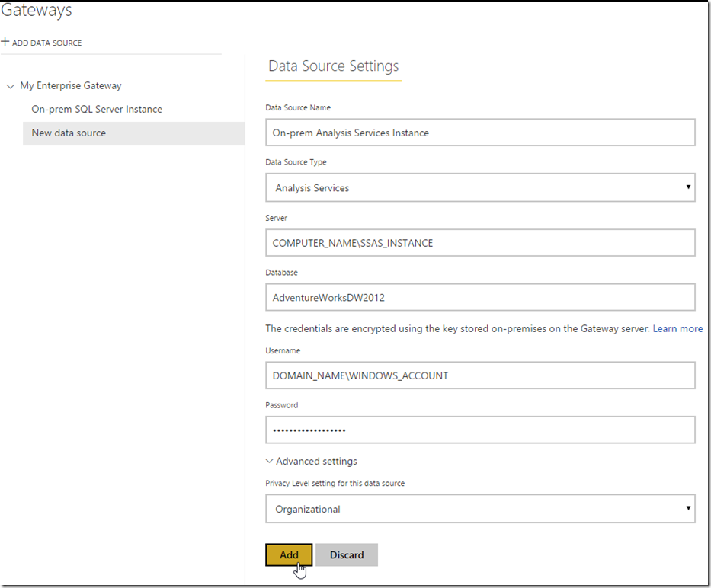Collapse the My Enterprise Gateway chevron
The image size is (711, 588).
pyautogui.click(x=11, y=86)
